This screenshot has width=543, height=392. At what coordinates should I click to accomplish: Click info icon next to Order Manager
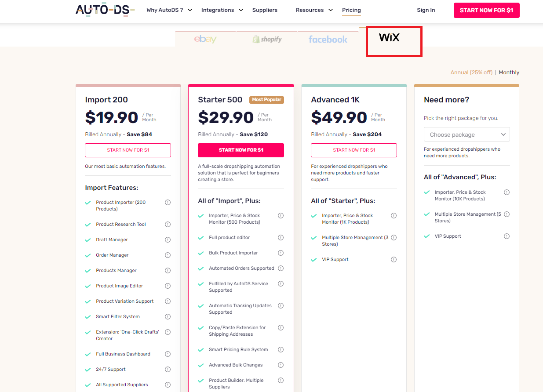point(168,255)
